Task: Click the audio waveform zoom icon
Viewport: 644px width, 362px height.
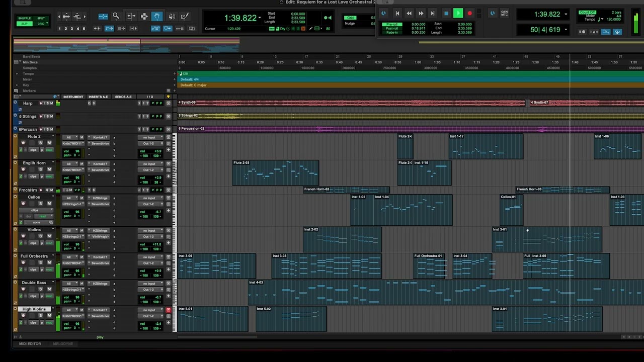Action: (66, 17)
